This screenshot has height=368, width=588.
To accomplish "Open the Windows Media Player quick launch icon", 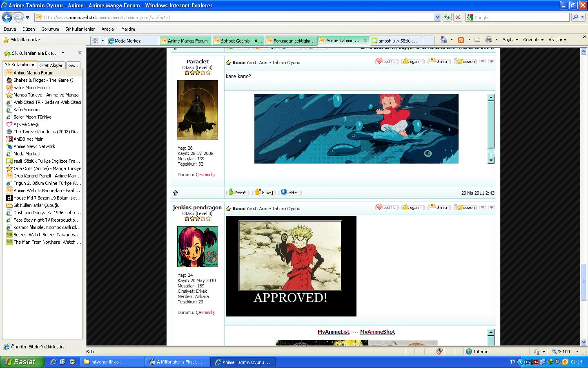I will click(72, 362).
